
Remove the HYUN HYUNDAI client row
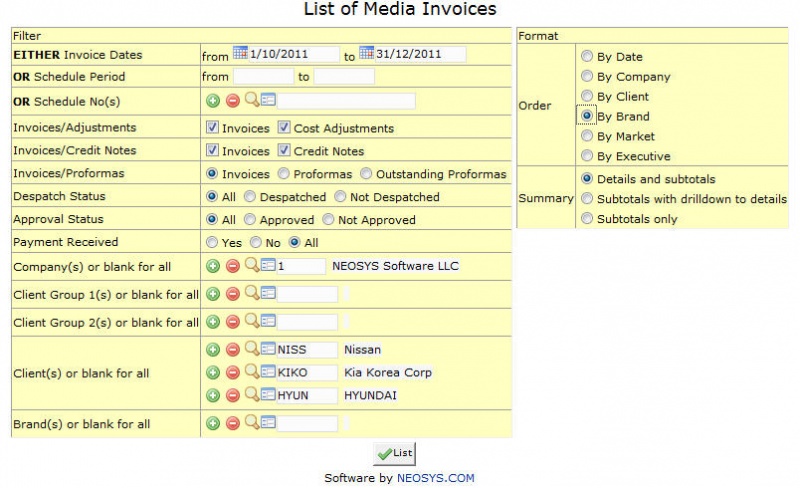click(x=233, y=396)
